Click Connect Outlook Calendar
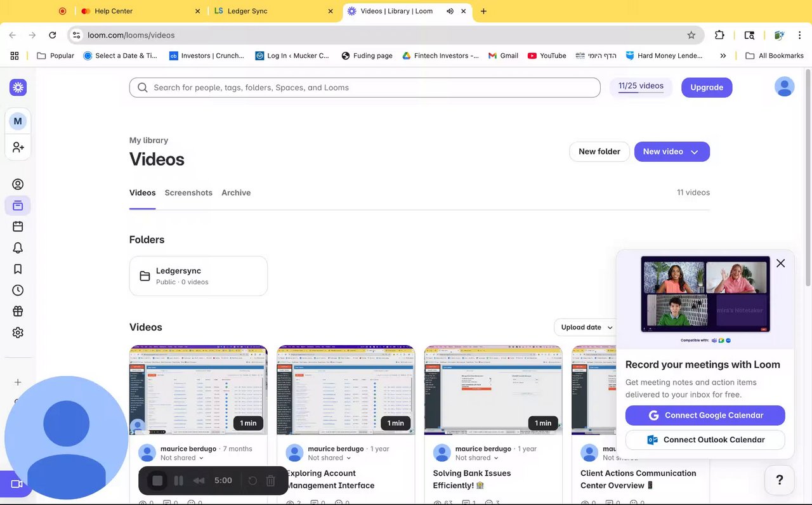812x505 pixels. coord(705,440)
